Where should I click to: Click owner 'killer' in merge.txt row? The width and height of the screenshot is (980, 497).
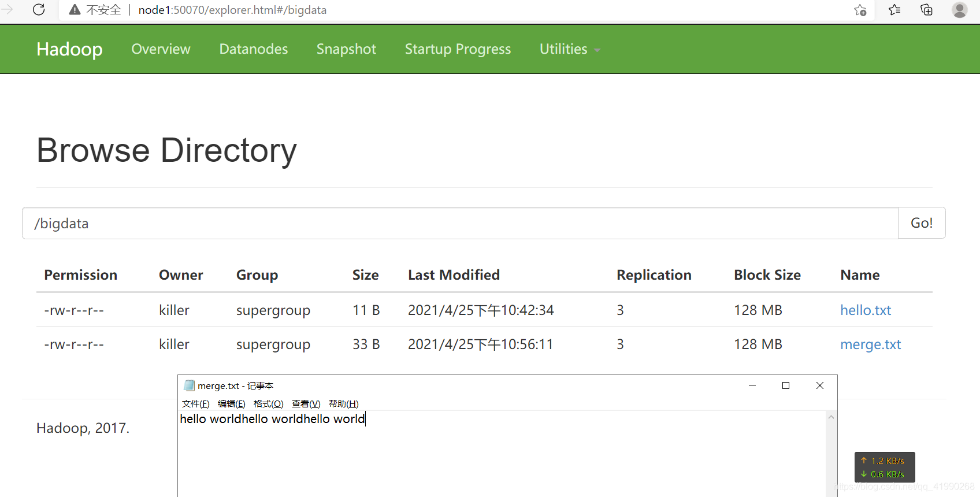174,344
